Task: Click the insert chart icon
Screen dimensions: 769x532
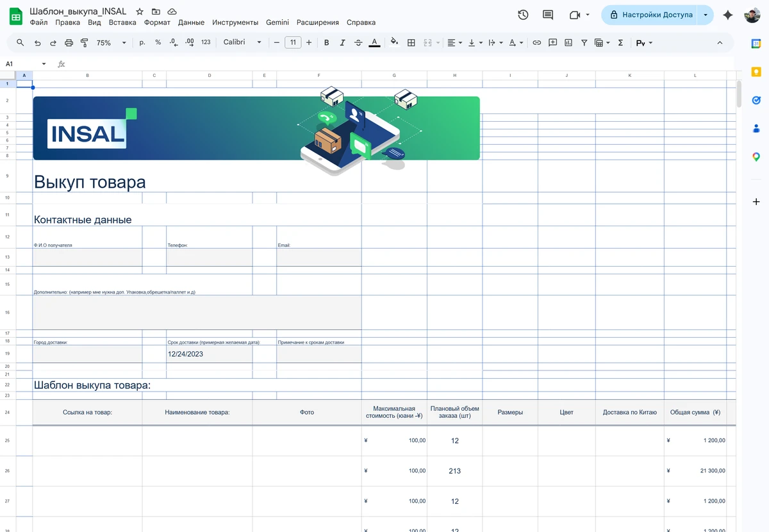Action: tap(568, 43)
